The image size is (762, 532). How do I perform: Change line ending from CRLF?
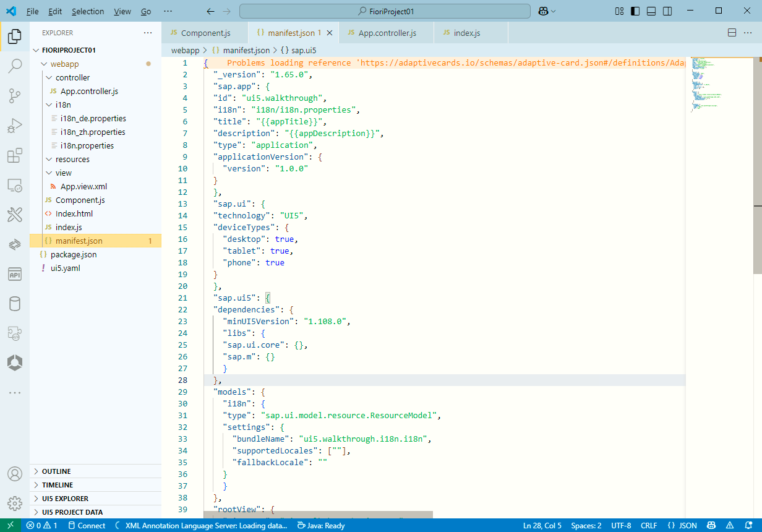pos(649,525)
